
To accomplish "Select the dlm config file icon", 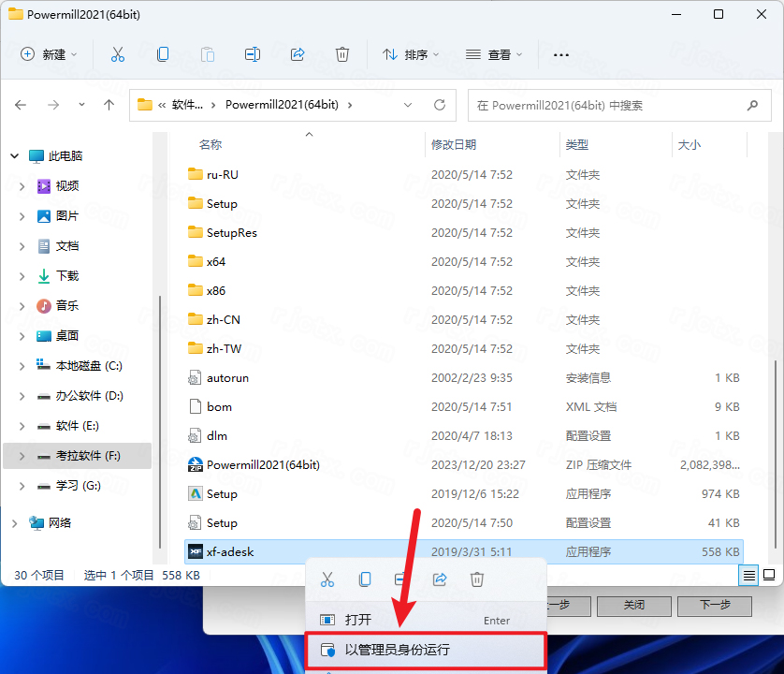I will 195,436.
